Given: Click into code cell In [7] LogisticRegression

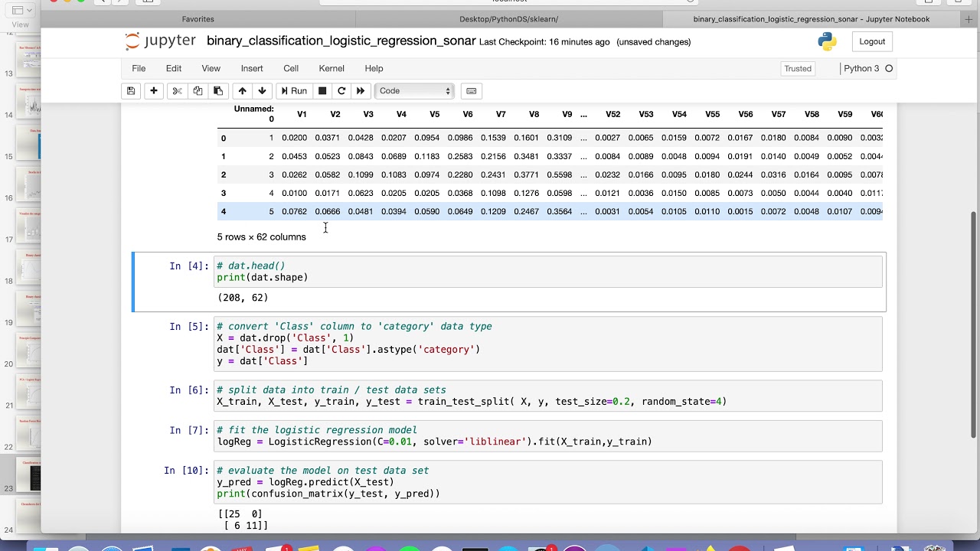Looking at the screenshot, I should click(549, 435).
